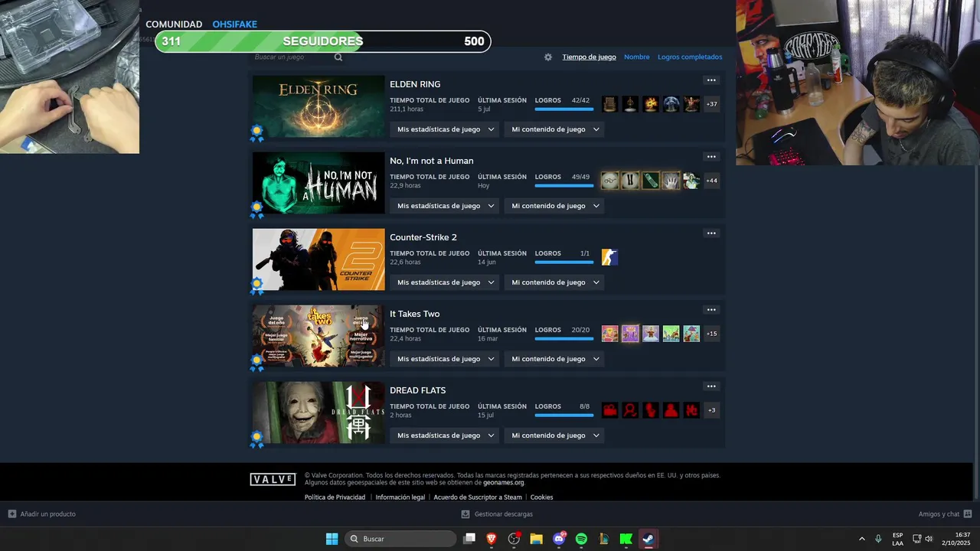Expand No, I'm not a Human Mi contenido
Image resolution: width=980 pixels, height=551 pixels.
(554, 206)
